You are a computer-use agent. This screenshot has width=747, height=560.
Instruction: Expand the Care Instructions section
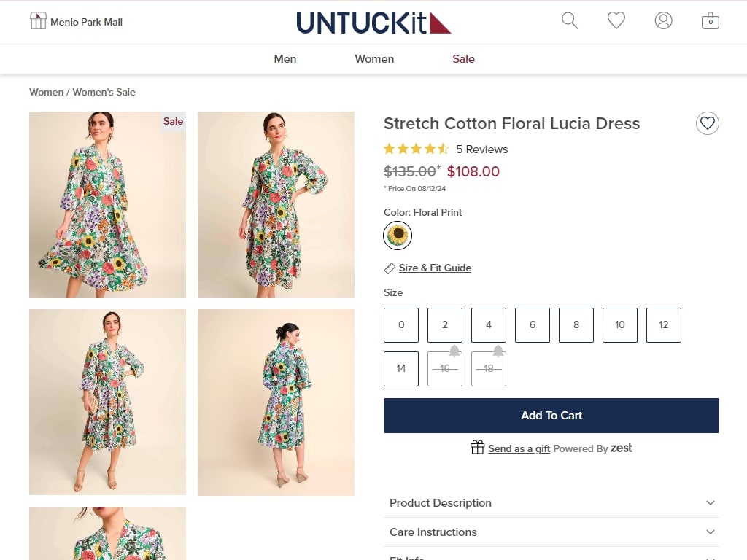pyautogui.click(x=551, y=532)
